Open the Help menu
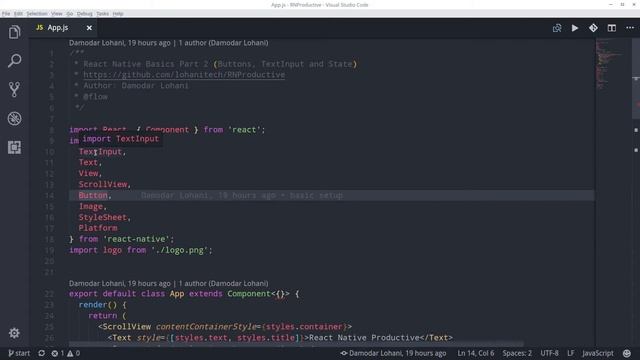640x360 pixels. [x=118, y=13]
